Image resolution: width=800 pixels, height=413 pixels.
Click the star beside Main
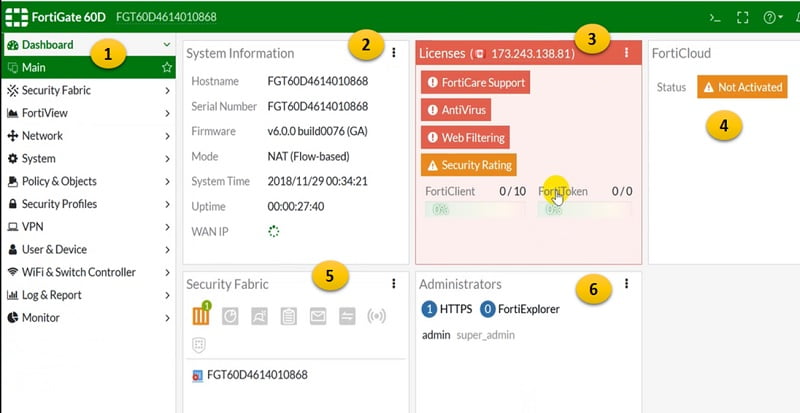(167, 67)
